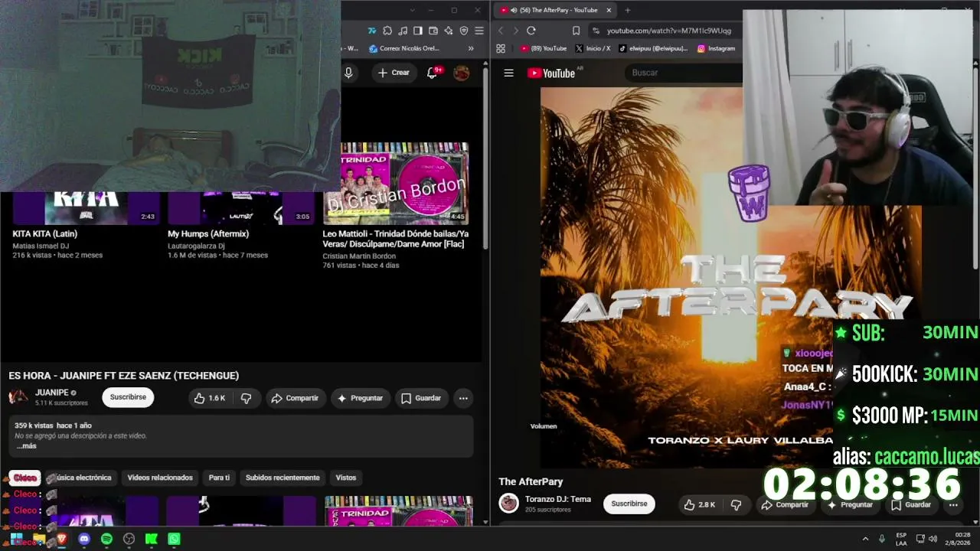Share the ES HORA video via Compartir
The height and width of the screenshot is (551, 980).
pyautogui.click(x=295, y=398)
